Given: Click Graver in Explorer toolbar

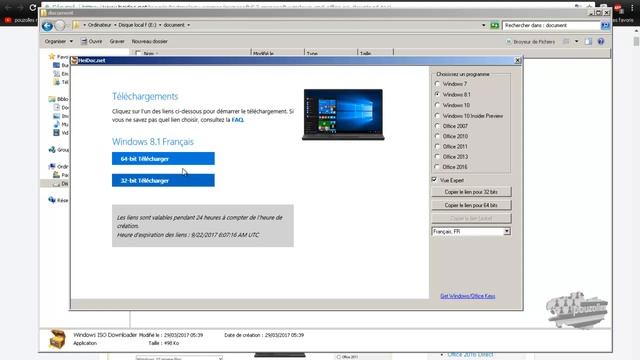Looking at the screenshot, I should 117,41.
